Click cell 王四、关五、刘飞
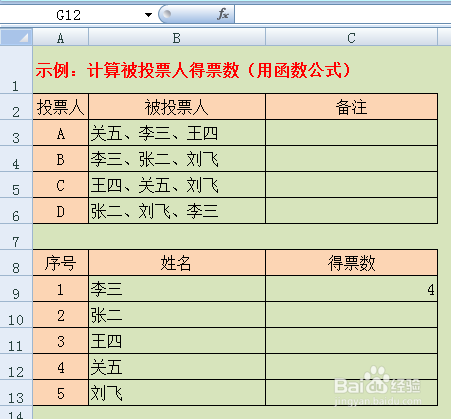Screen dimensions: 451x419 [x=177, y=185]
